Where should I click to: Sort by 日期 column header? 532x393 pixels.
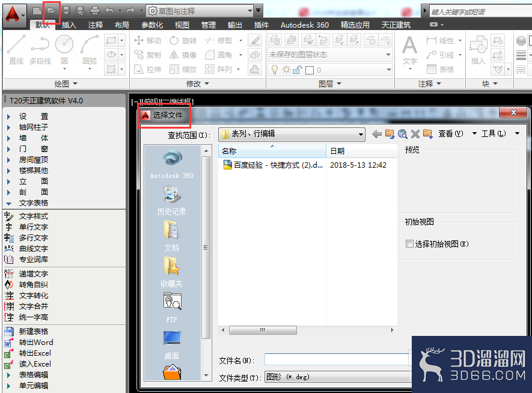362,151
